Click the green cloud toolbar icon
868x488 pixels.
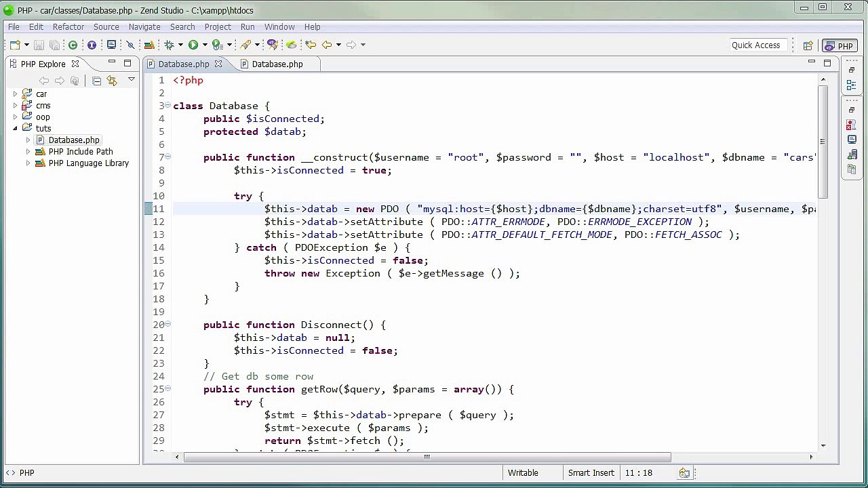pos(292,45)
